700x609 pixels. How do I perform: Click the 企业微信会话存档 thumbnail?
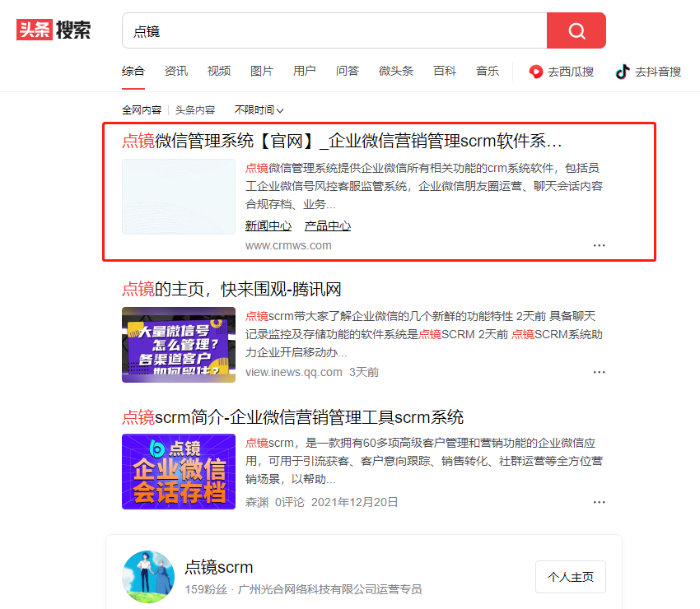179,472
